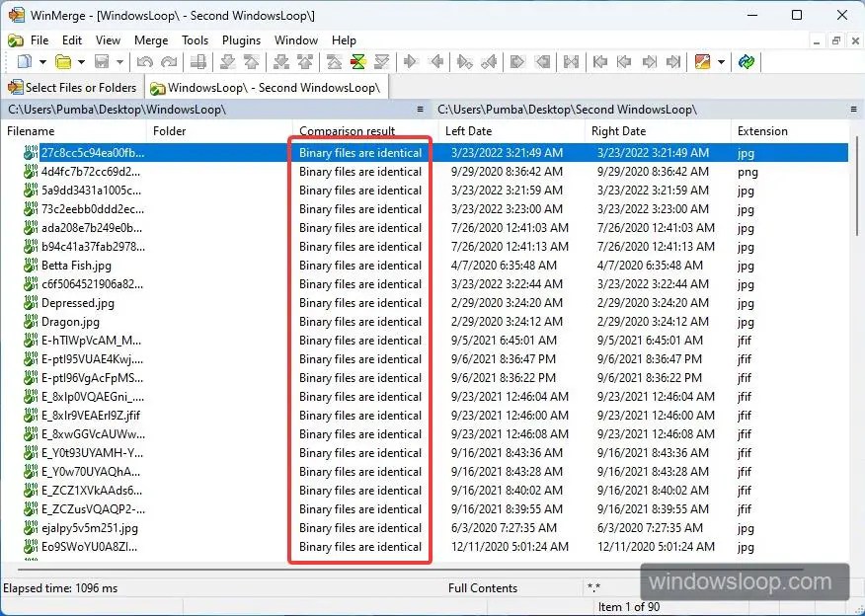The height and width of the screenshot is (616, 865).
Task: Open the Merge menu
Action: coord(151,40)
